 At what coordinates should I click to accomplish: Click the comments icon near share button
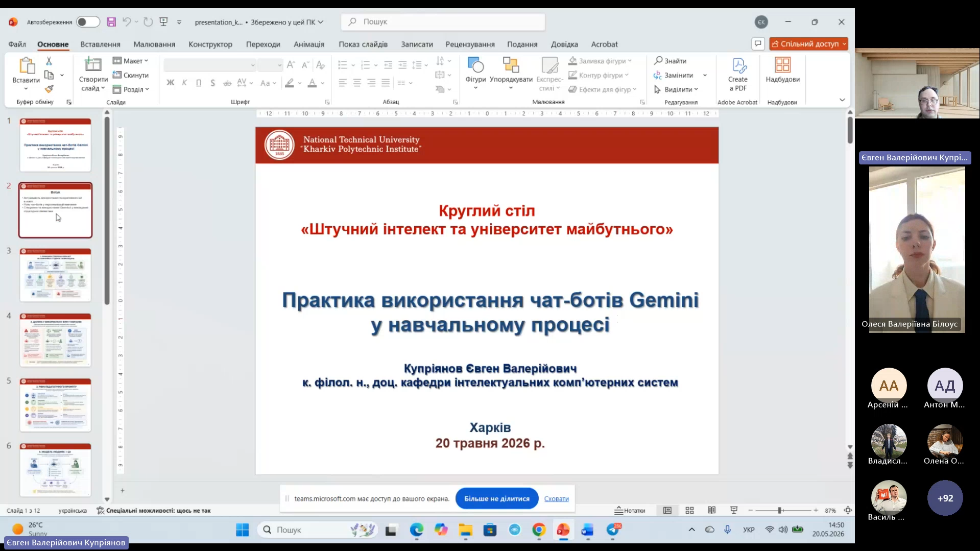point(758,44)
